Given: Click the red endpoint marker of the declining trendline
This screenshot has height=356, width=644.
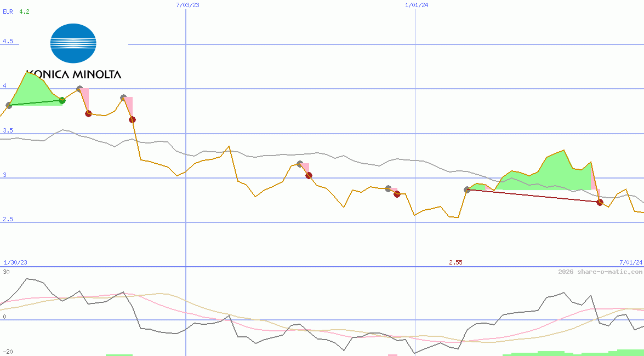Looking at the screenshot, I should coord(600,203).
